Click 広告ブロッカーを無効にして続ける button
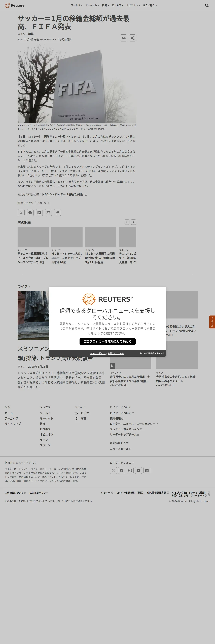This screenshot has width=215, height=644. click(107, 342)
